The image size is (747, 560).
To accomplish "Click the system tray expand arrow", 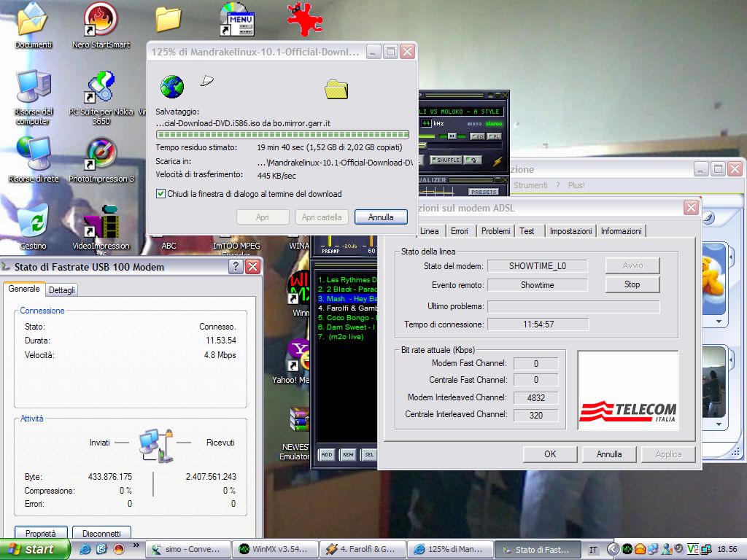I will (x=613, y=549).
